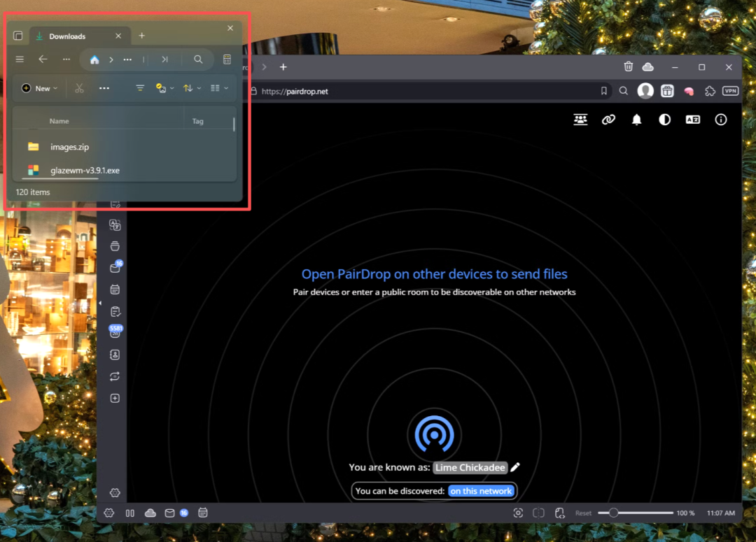Open more toolbar options in Files
The width and height of the screenshot is (756, 542).
pyautogui.click(x=104, y=88)
